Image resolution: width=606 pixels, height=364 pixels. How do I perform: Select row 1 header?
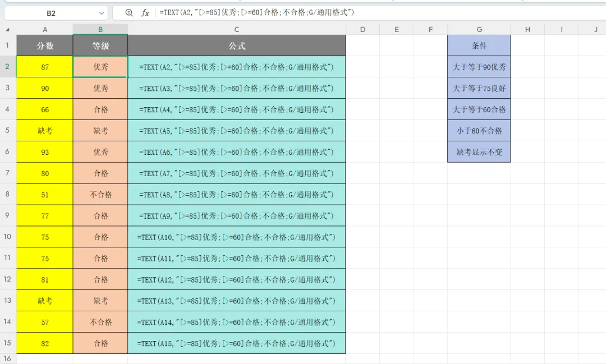point(8,45)
